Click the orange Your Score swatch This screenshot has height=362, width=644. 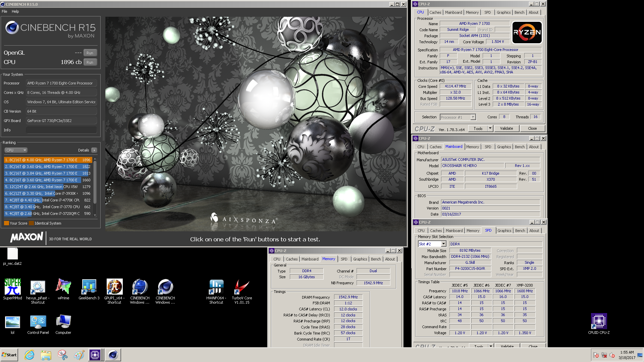coord(6,223)
